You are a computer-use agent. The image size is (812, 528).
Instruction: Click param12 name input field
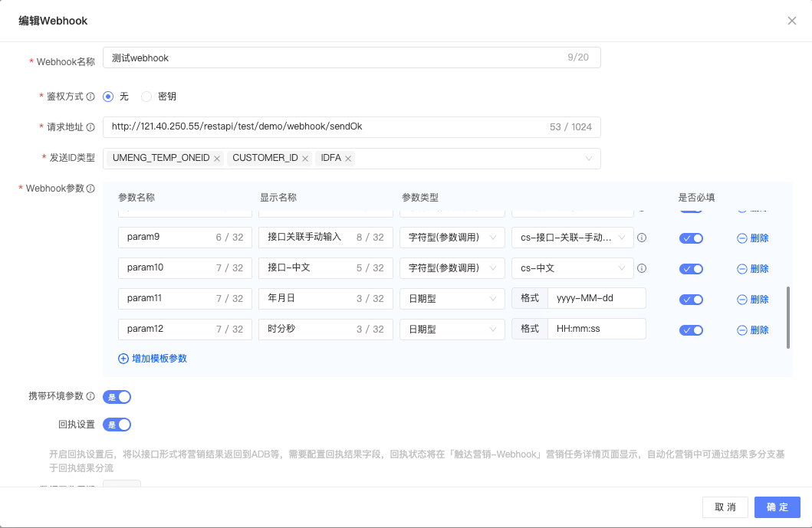(x=185, y=330)
